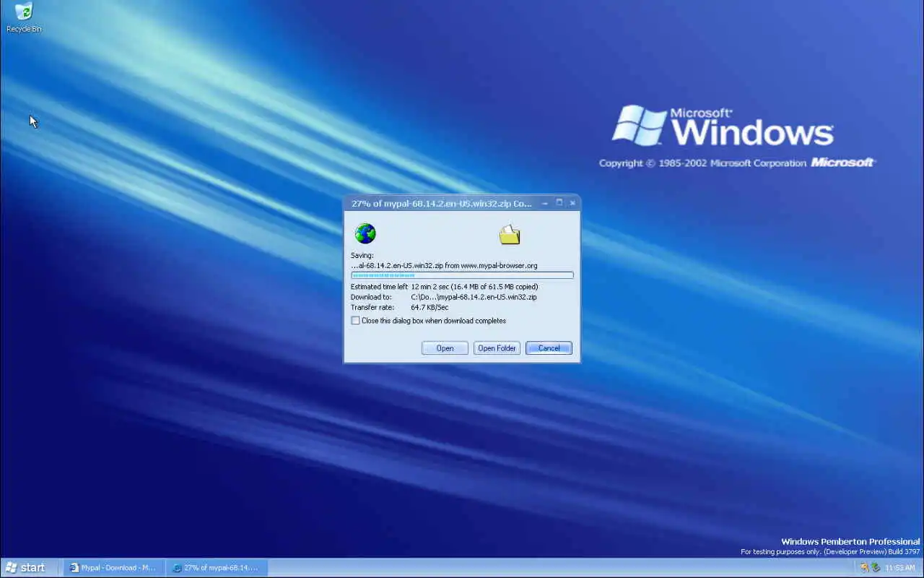Click the Download to path C:\Do...zip
924x578 pixels.
click(474, 297)
